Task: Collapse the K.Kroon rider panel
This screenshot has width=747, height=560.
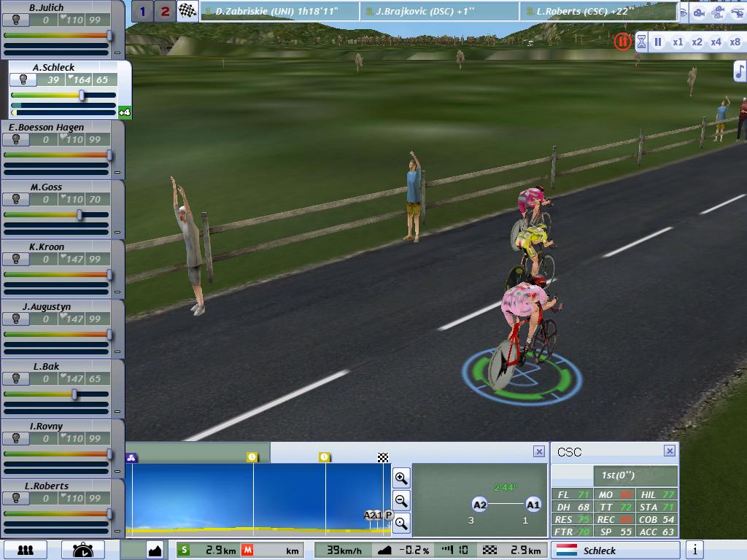Action: click(x=117, y=292)
